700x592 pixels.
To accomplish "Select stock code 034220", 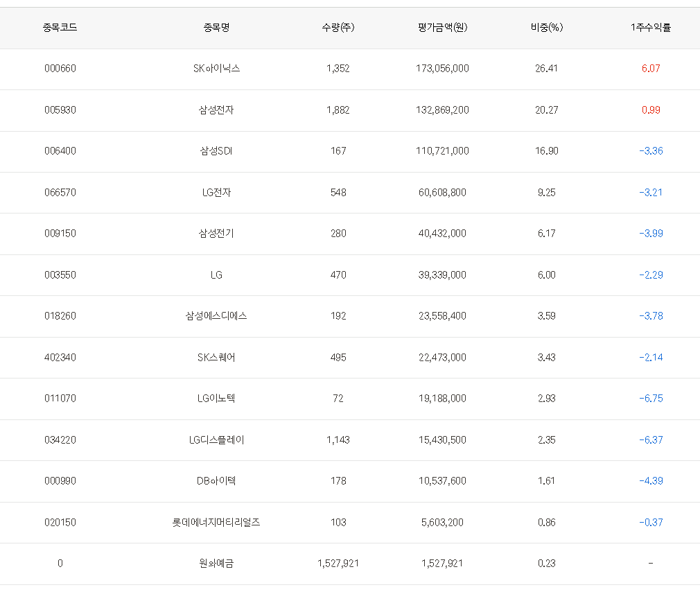I will (x=60, y=440).
